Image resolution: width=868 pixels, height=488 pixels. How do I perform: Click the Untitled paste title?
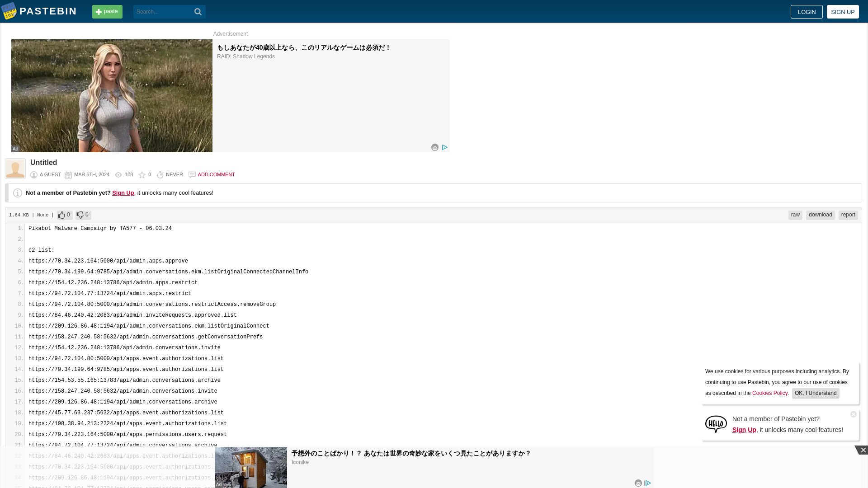point(44,163)
